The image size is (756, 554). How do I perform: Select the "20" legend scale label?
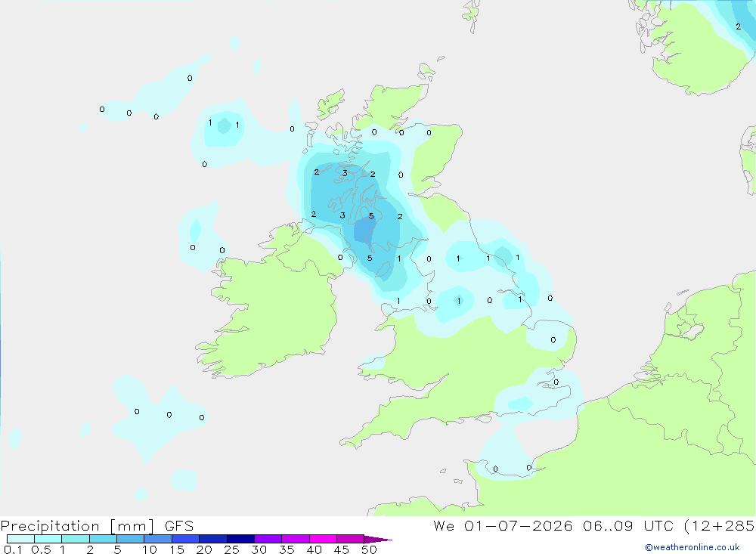[x=204, y=549]
